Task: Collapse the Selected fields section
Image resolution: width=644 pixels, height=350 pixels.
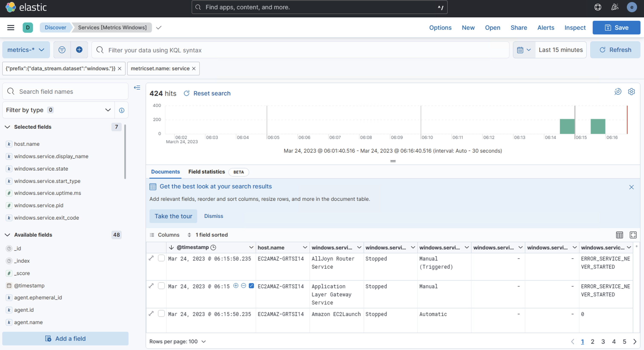Action: (7, 127)
